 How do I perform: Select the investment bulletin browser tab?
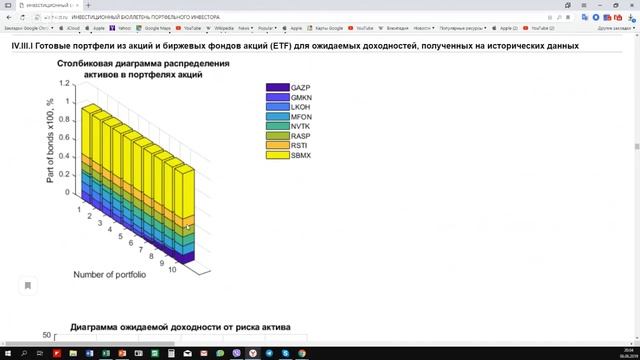pos(49,5)
